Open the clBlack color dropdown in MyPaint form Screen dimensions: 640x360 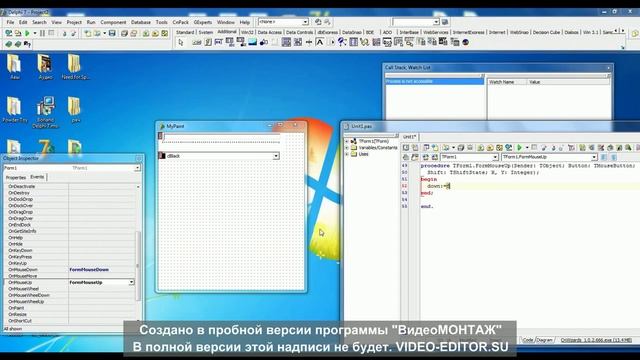(x=276, y=156)
